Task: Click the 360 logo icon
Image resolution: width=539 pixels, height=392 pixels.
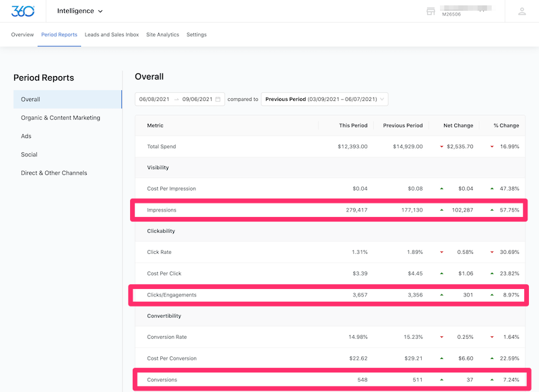Action: tap(23, 11)
